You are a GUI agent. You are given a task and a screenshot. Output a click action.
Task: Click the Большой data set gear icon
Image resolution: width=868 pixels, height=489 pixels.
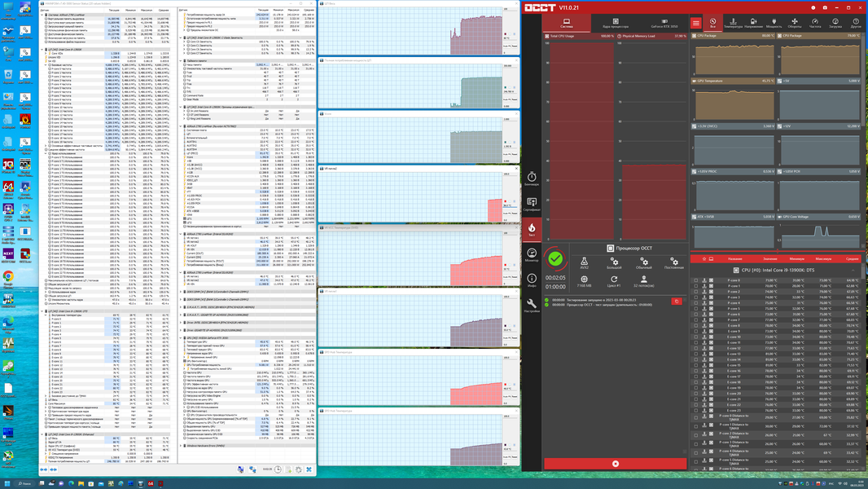point(614,262)
